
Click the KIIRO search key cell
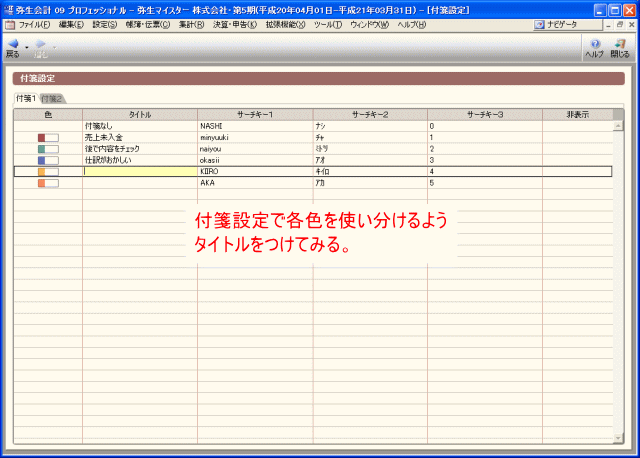pyautogui.click(x=255, y=171)
